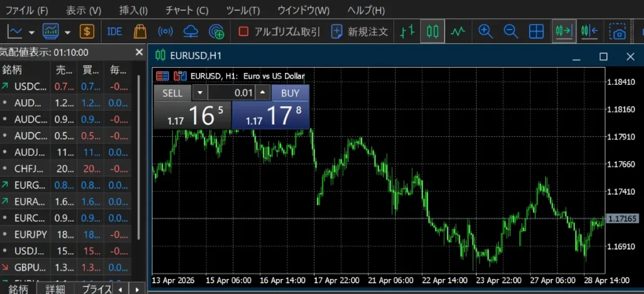
Task: Click the concentric circles icon with green plus
Action: point(216,31)
